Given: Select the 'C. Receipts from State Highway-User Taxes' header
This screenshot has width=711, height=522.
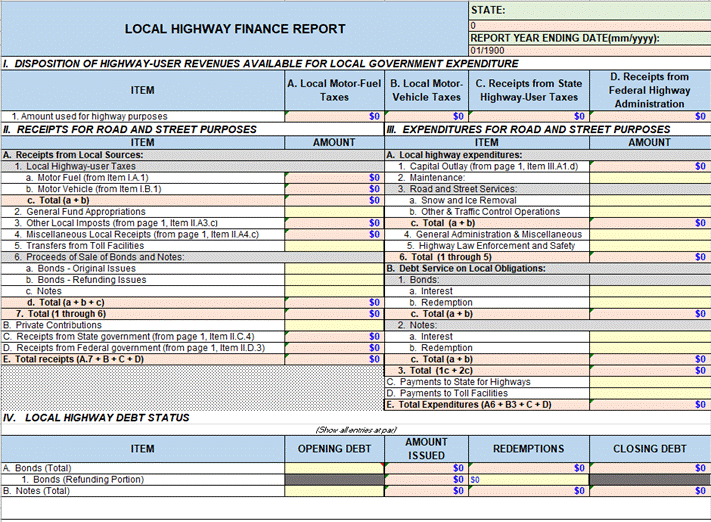Looking at the screenshot, I should point(529,90).
